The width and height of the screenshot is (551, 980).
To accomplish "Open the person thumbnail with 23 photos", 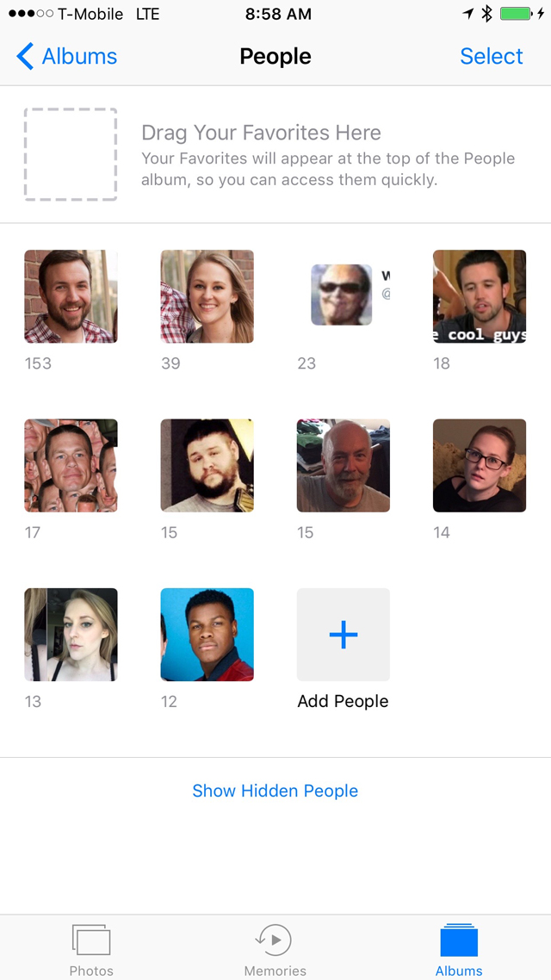I will click(343, 296).
